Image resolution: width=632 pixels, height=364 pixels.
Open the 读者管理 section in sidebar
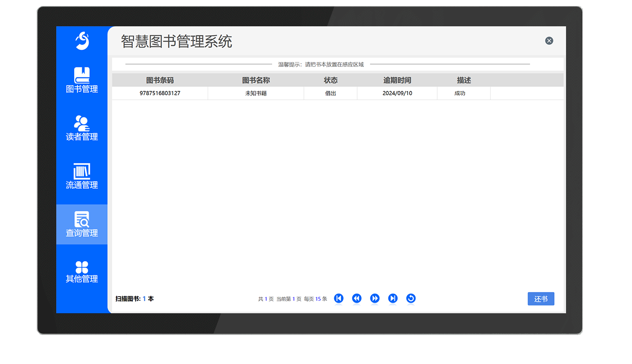82,129
